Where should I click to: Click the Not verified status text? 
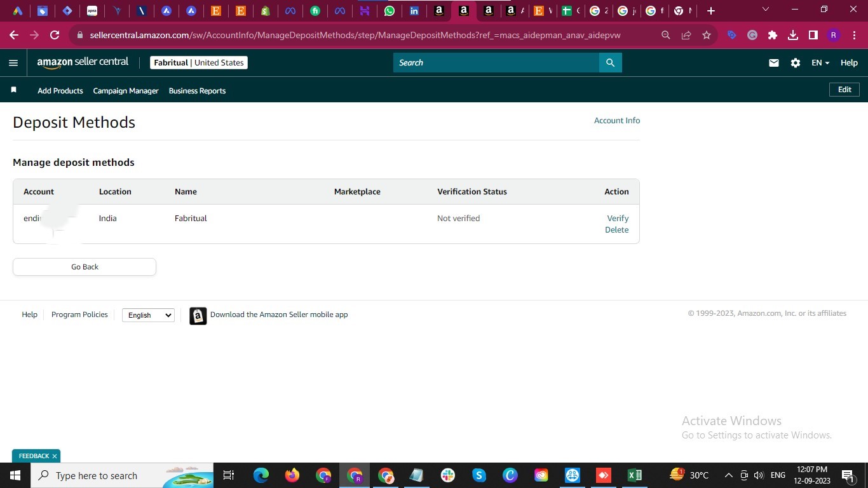click(459, 218)
